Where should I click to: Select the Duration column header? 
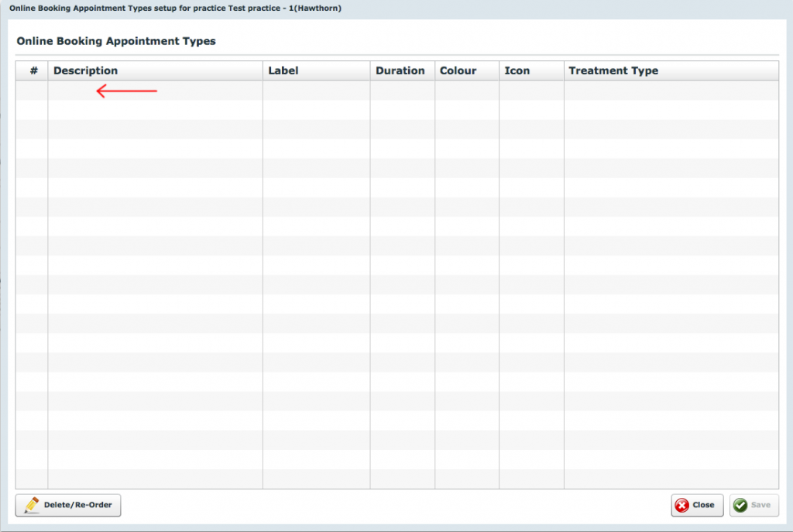[403, 70]
